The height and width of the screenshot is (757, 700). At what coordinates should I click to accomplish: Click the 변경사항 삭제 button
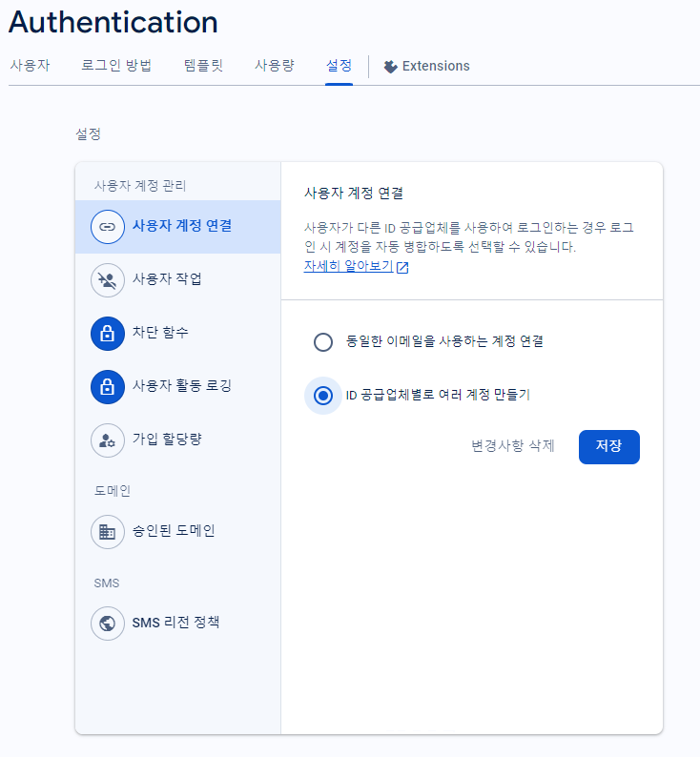[513, 445]
